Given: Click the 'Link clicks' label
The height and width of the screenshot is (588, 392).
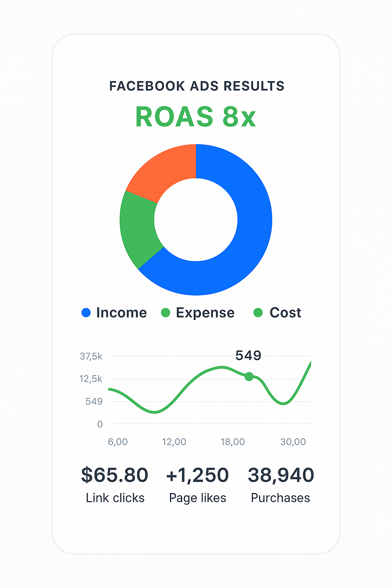Looking at the screenshot, I should [x=115, y=498].
